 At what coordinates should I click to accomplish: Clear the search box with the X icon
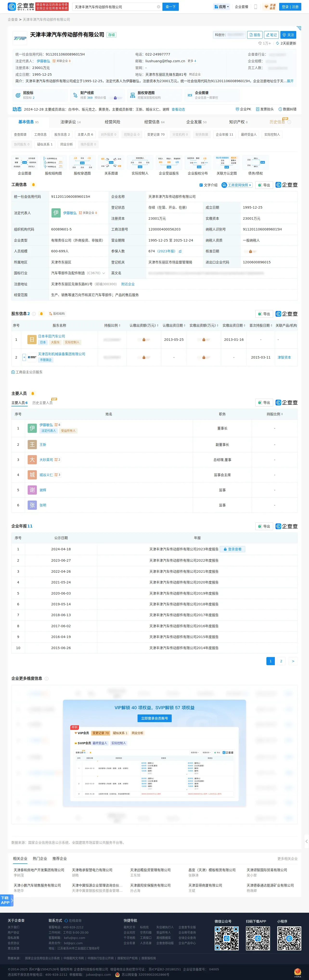tap(159, 7)
